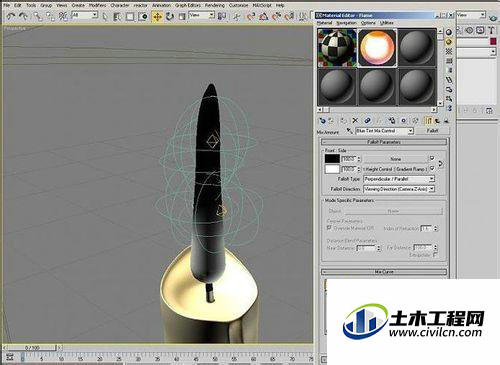Activate the Select and Scale tool
The image size is (500, 365).
182,16
